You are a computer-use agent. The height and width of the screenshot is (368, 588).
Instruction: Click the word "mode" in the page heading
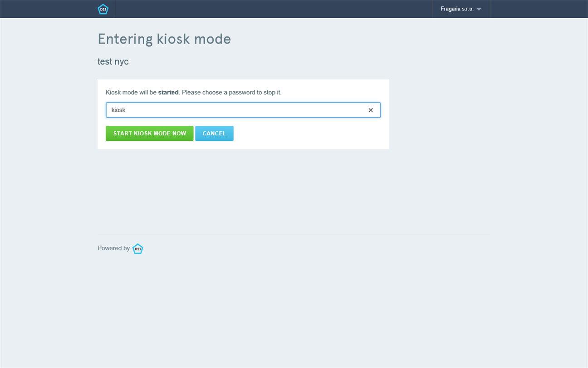click(212, 39)
